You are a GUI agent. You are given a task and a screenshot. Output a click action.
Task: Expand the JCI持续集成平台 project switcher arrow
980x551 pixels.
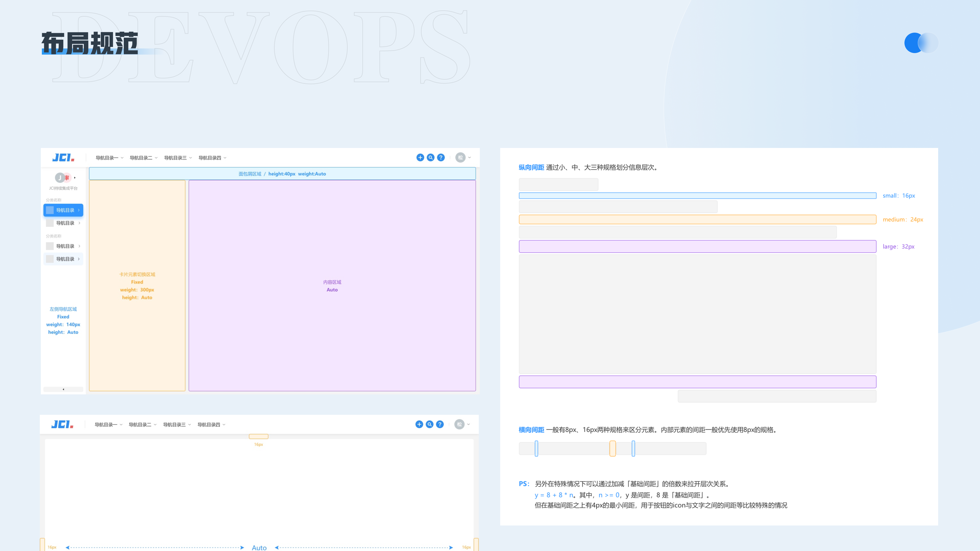(75, 178)
